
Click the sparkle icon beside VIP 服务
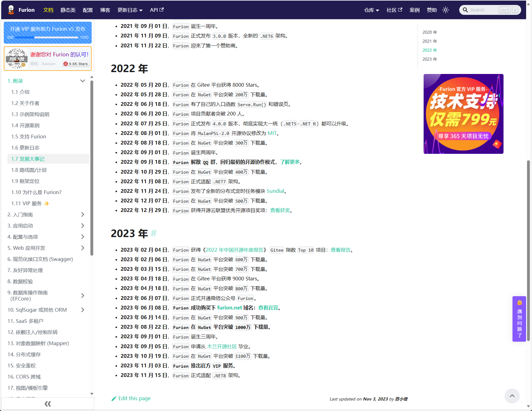coord(47,203)
